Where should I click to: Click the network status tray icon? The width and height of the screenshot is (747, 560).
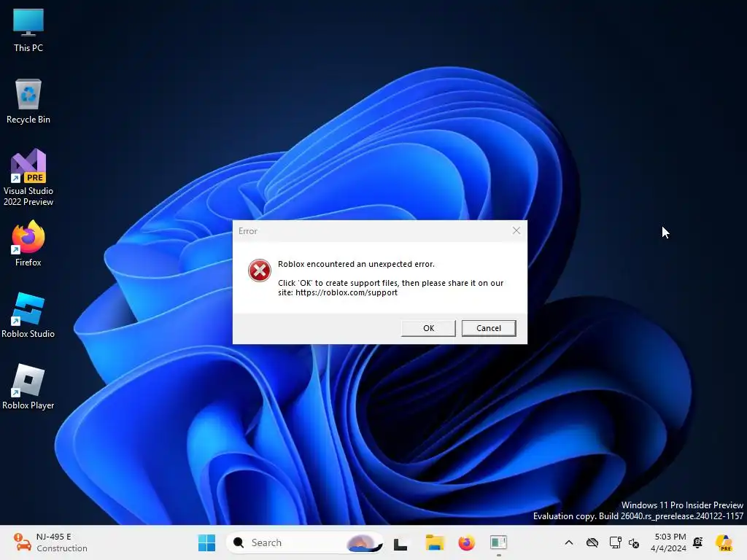615,542
